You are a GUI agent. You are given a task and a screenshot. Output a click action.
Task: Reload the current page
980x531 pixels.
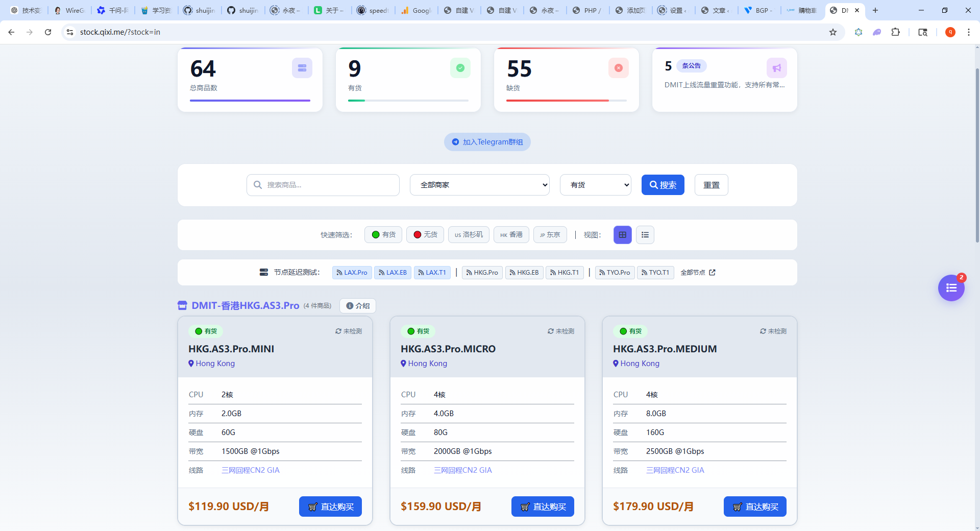tap(48, 32)
